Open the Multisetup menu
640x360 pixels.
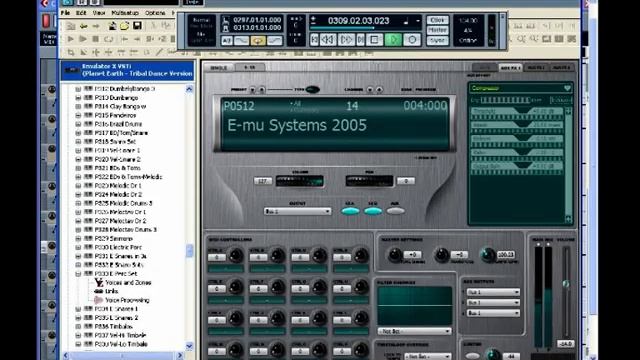pos(125,13)
